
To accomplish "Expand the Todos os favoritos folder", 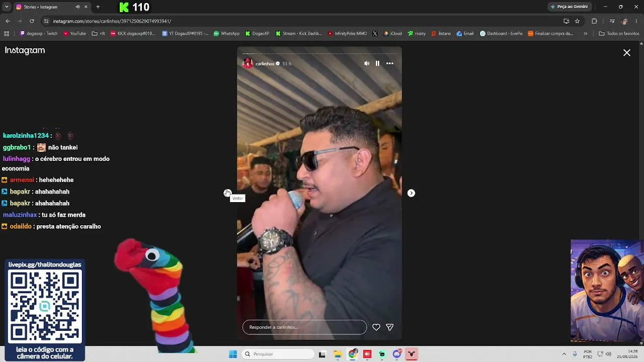I will click(x=619, y=34).
